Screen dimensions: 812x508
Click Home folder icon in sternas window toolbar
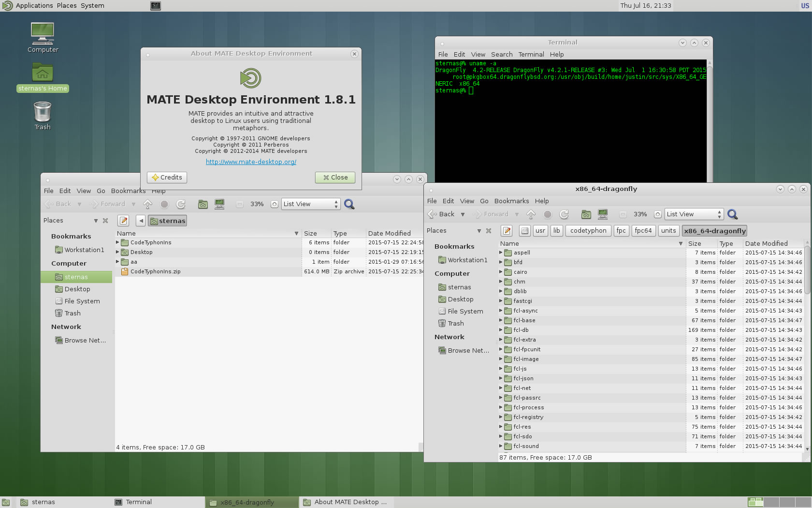(x=203, y=204)
